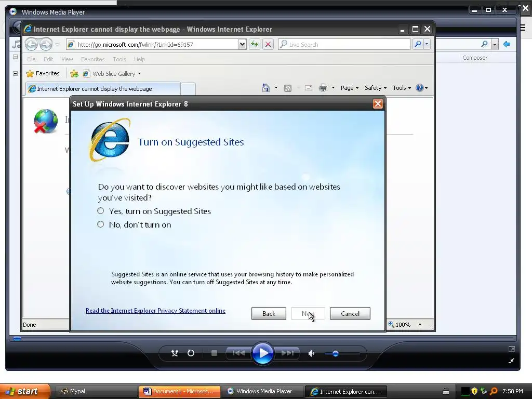Image resolution: width=532 pixels, height=399 pixels.
Task: Click the IE forward navigation arrow
Action: [x=46, y=44]
